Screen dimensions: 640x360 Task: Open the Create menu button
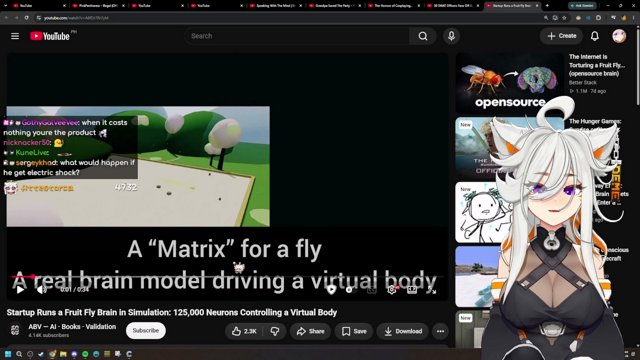[562, 36]
